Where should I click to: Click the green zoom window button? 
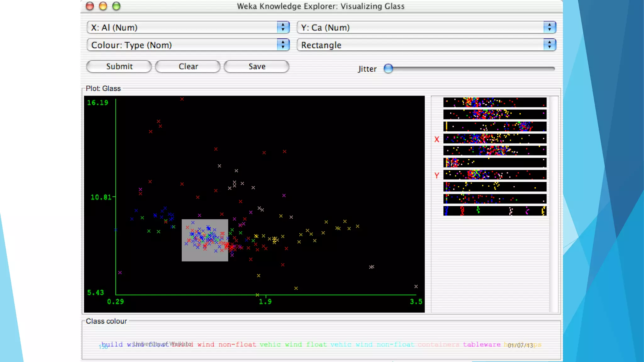tap(116, 6)
